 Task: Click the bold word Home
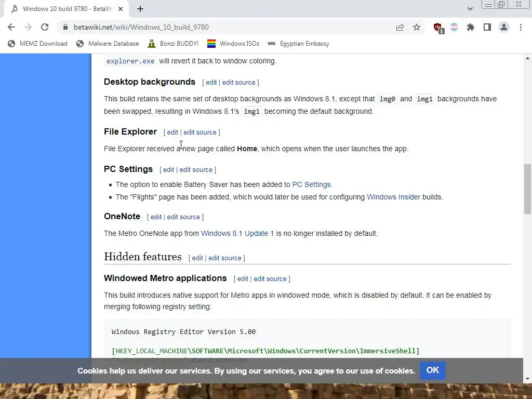pos(247,149)
